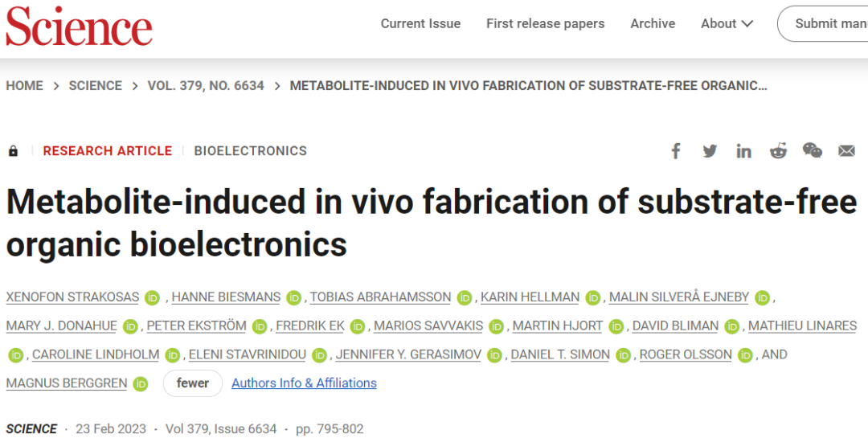Expand the About dropdown menu
The image size is (868, 438).
click(x=727, y=24)
